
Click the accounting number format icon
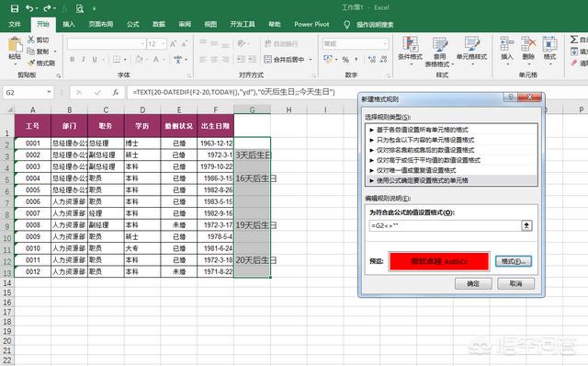(328, 59)
